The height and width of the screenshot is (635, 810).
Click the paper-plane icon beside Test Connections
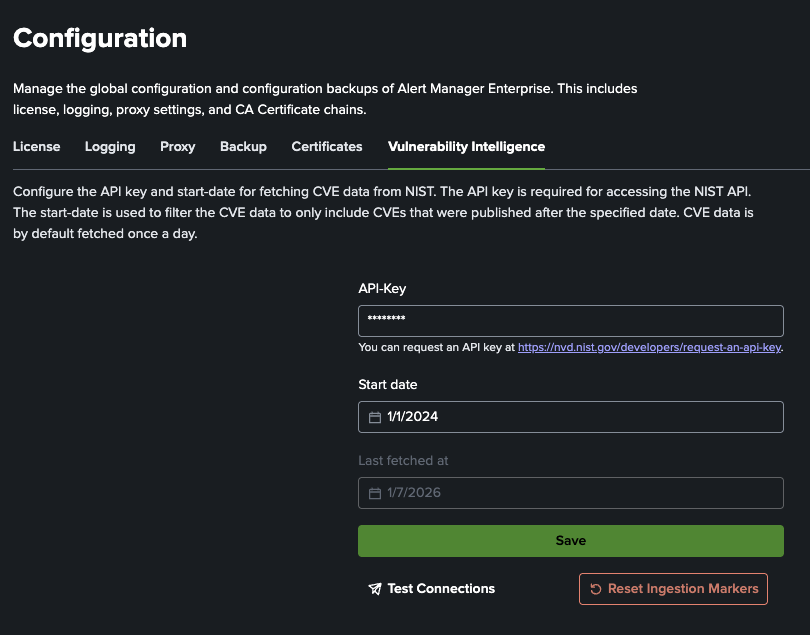(x=376, y=588)
